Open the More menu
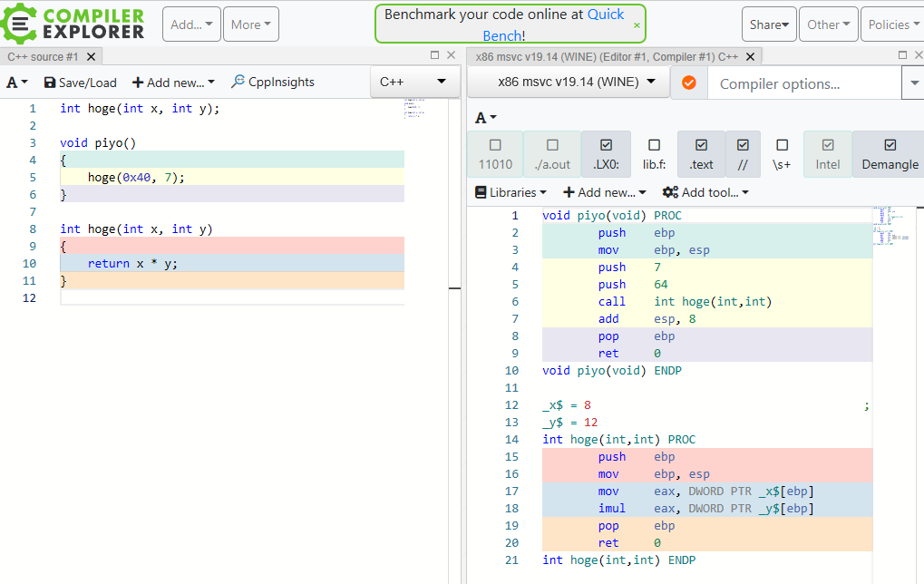This screenshot has width=924, height=584. click(251, 24)
